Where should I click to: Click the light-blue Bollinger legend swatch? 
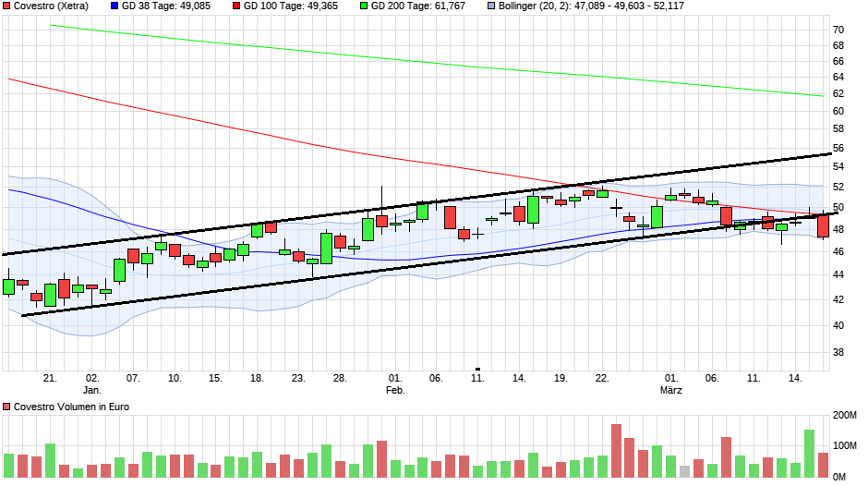click(x=491, y=6)
